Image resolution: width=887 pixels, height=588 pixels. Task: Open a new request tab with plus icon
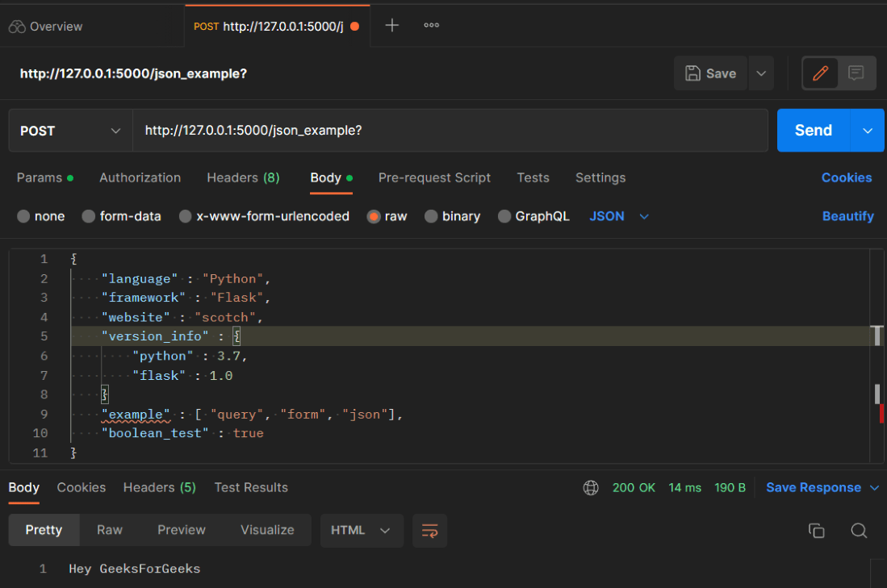coord(392,26)
